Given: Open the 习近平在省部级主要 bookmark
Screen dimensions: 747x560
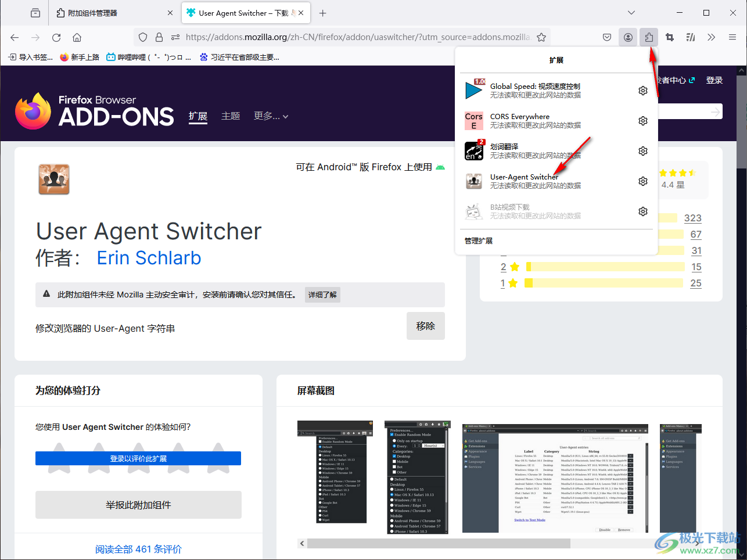Looking at the screenshot, I should (239, 57).
